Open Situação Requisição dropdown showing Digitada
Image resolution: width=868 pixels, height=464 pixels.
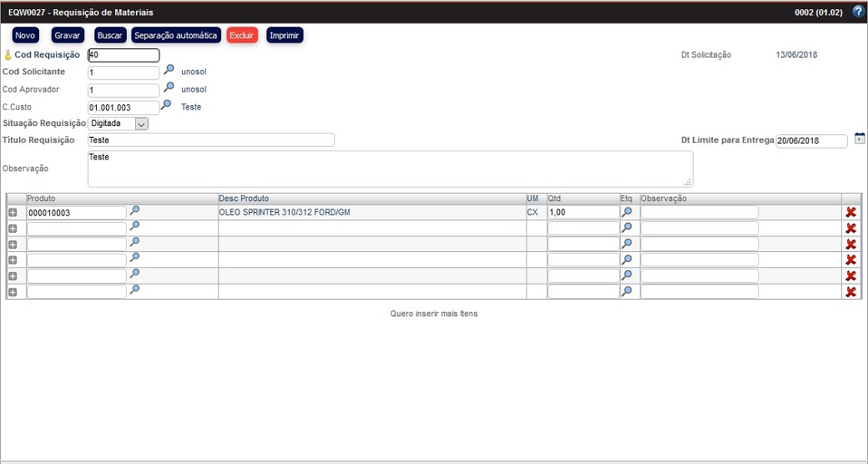click(118, 124)
